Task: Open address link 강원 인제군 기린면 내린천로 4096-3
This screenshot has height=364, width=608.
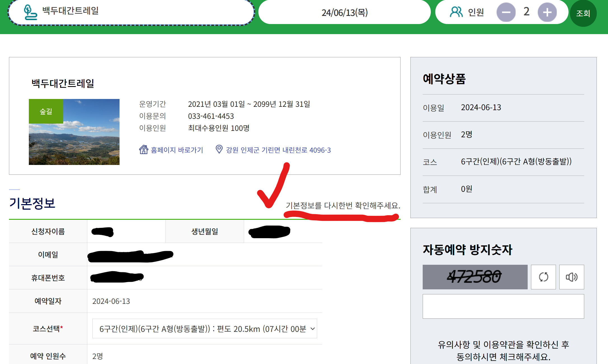Action: click(x=278, y=150)
